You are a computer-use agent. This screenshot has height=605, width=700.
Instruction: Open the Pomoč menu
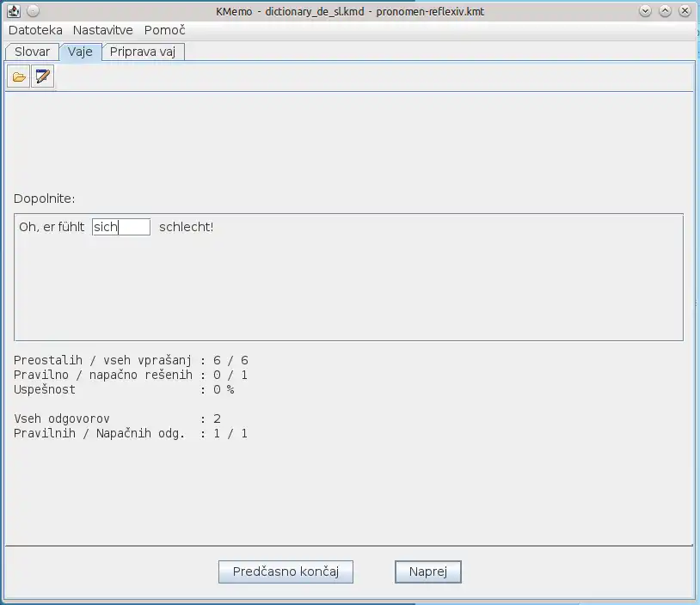click(164, 30)
